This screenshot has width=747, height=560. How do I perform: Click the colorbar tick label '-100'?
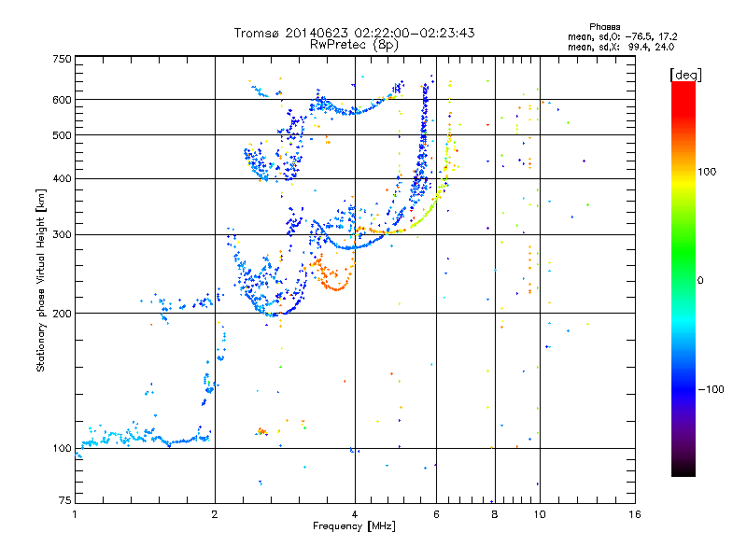coord(711,389)
